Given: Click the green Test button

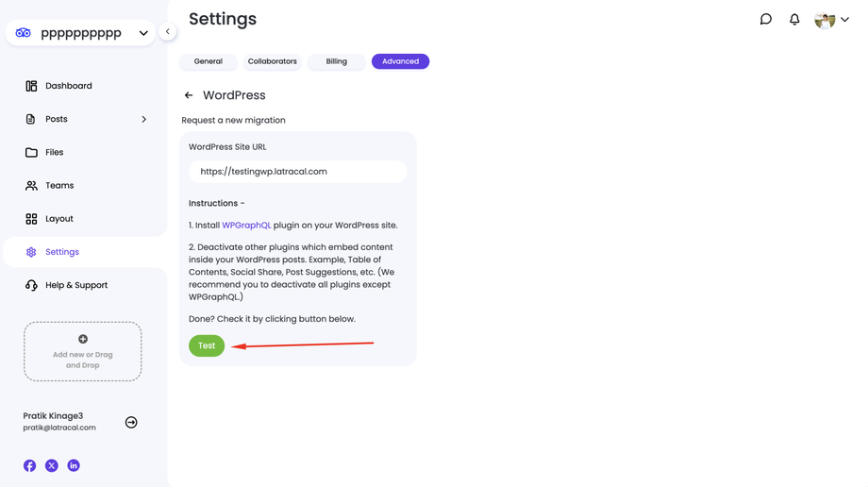Looking at the screenshot, I should pos(207,345).
